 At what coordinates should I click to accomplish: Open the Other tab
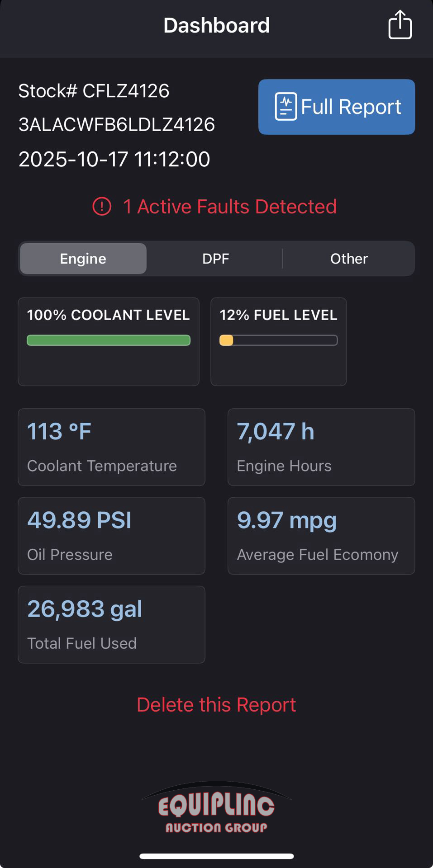349,259
